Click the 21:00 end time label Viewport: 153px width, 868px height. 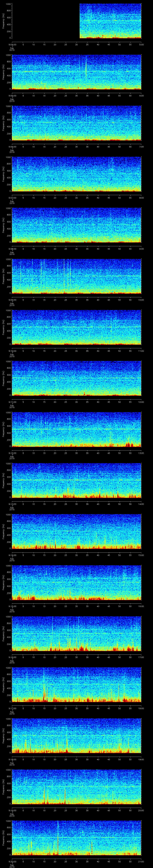click(x=141, y=862)
